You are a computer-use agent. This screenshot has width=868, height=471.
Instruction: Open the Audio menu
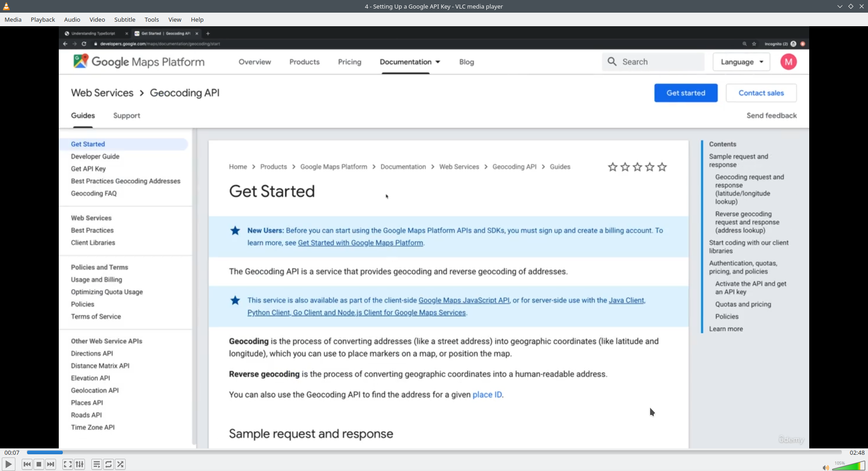[72, 19]
